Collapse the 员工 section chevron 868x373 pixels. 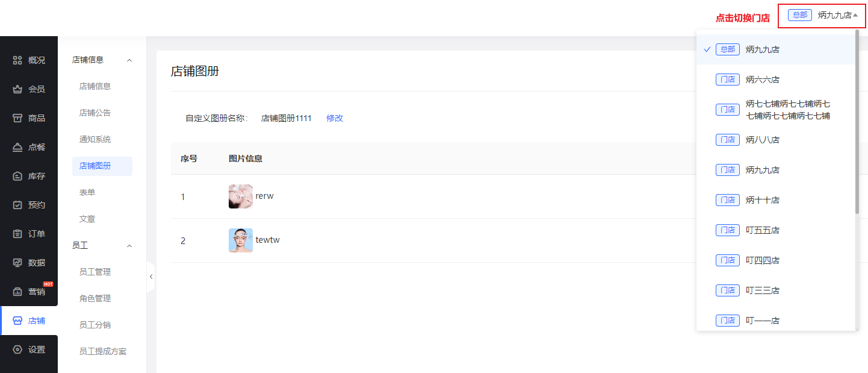[x=129, y=246]
